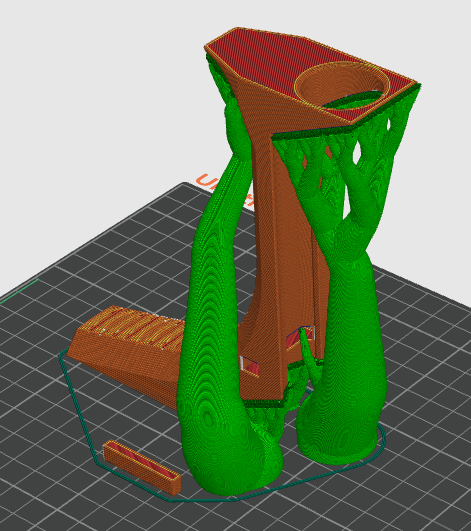
Task: Click the branching green supports under the right overhang
Action: (339, 159)
